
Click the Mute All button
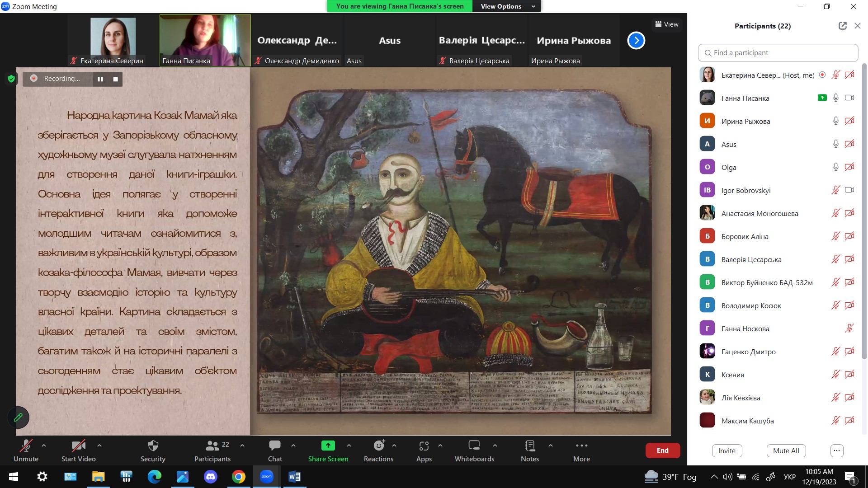786,450
